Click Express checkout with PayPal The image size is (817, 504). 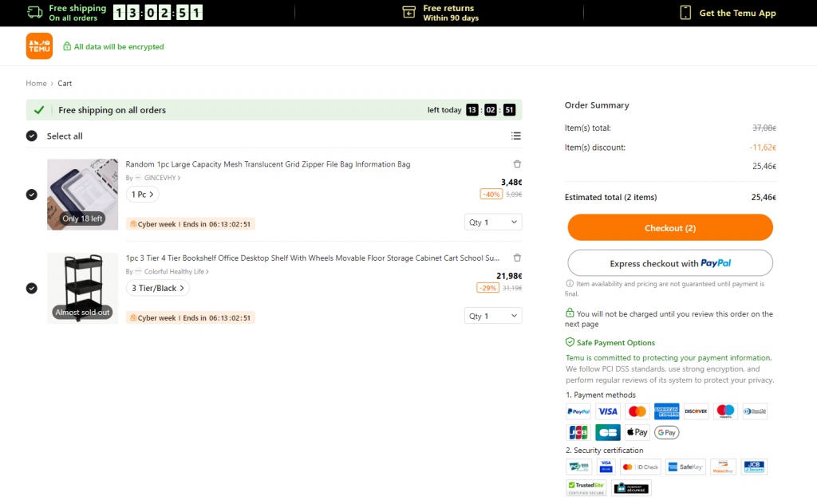point(669,262)
